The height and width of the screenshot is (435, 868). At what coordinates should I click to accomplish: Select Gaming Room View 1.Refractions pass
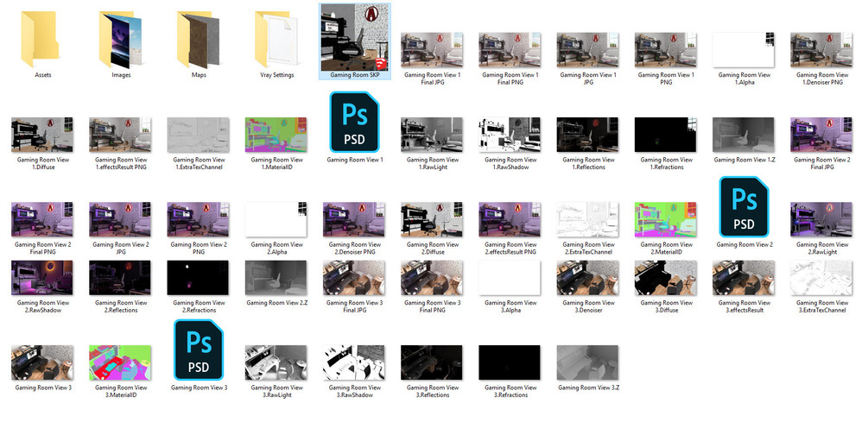tap(667, 135)
